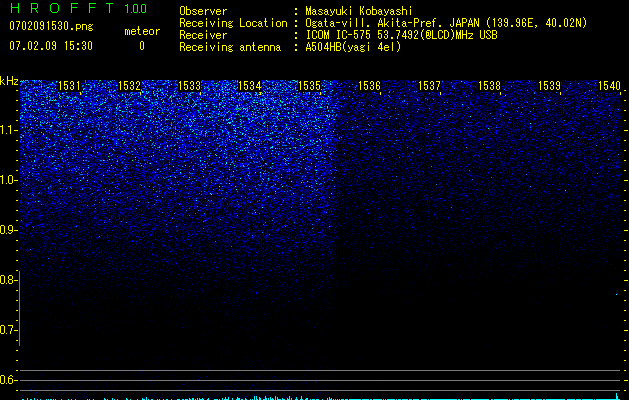Click the Receiving antenna label
This screenshot has width=629, height=400.
[x=230, y=47]
